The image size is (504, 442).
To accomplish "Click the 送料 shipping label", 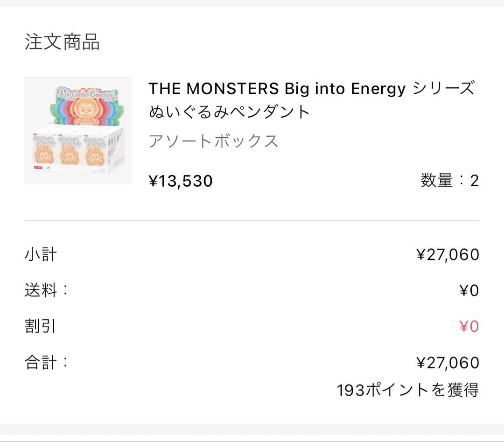I will (x=46, y=290).
